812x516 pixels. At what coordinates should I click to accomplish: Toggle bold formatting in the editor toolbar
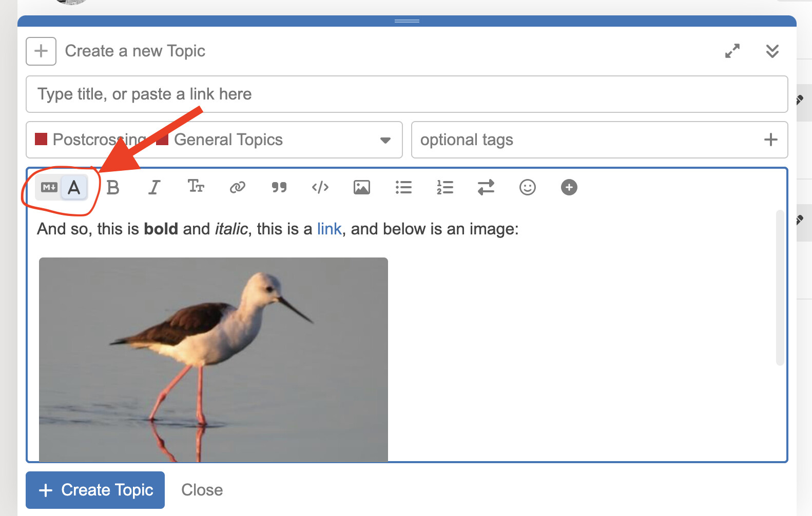click(x=113, y=188)
